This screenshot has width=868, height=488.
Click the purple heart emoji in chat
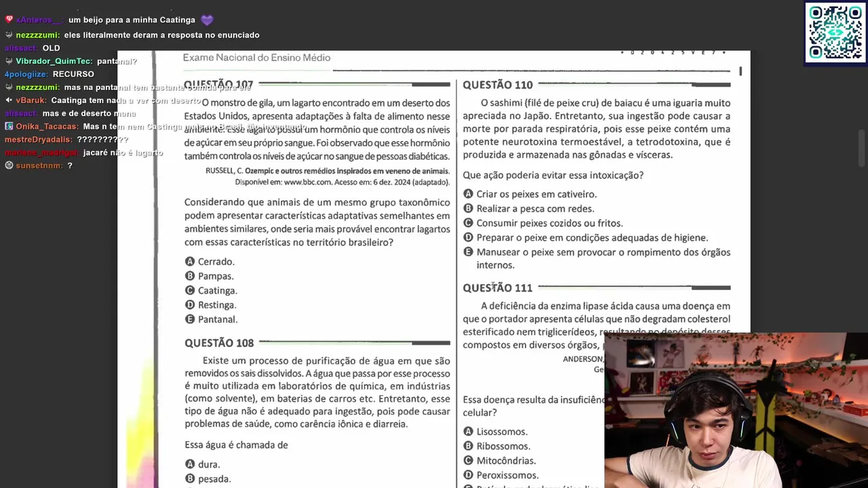tap(207, 20)
